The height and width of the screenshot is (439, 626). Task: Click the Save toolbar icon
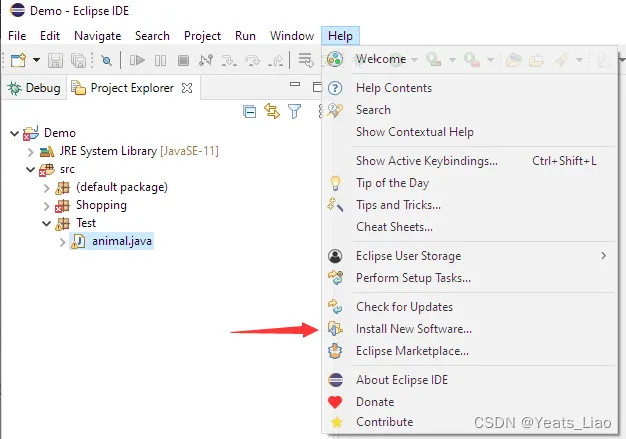(x=55, y=61)
